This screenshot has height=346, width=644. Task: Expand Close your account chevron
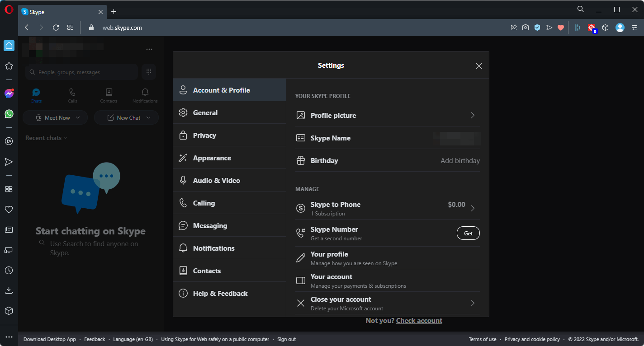pos(473,303)
